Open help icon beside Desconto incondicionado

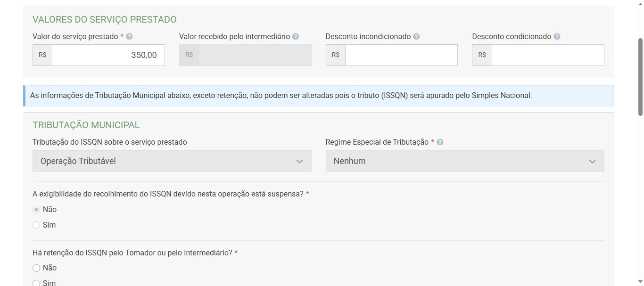[x=415, y=36]
